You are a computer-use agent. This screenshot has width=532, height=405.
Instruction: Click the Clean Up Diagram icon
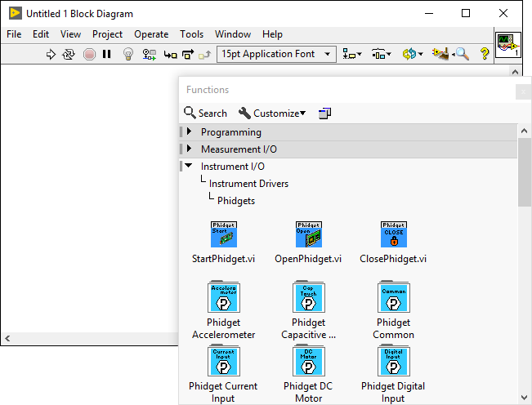[440, 54]
